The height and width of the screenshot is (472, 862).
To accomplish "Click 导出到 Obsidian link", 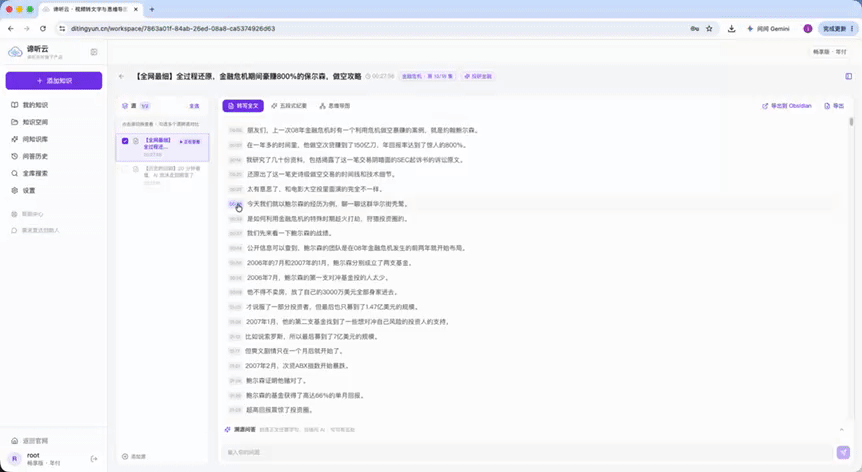I will tap(787, 105).
